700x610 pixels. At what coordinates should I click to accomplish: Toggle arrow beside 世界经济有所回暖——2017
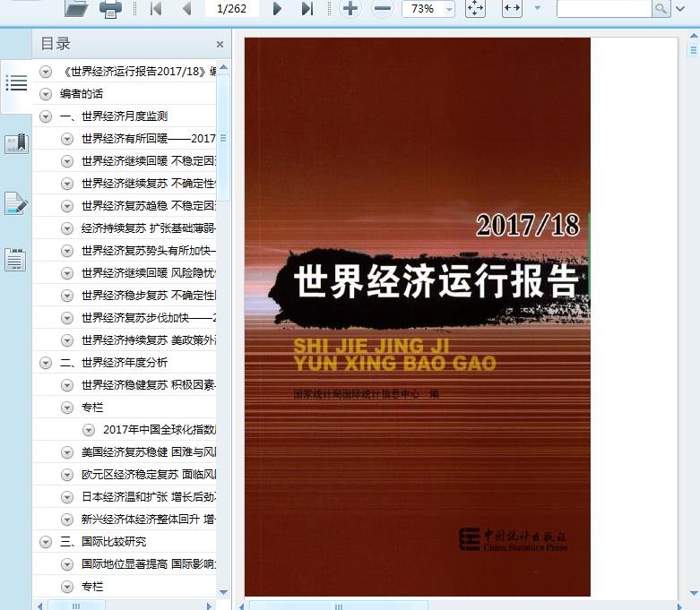pos(67,139)
